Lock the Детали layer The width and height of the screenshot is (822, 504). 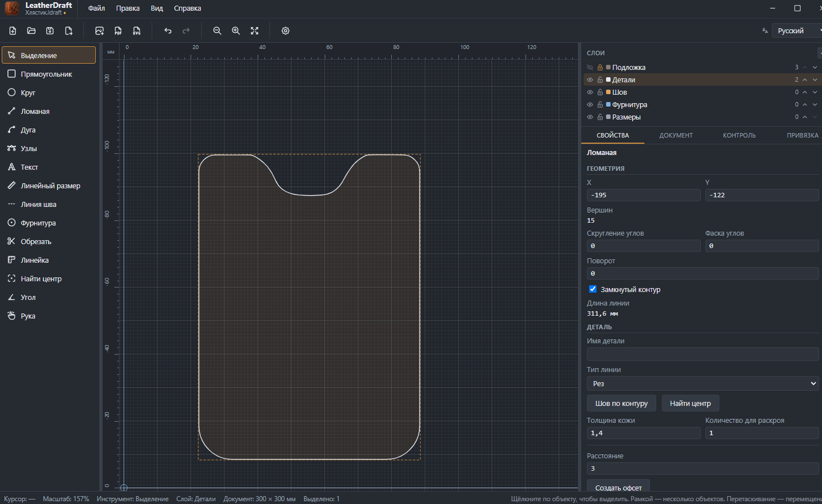(x=600, y=79)
